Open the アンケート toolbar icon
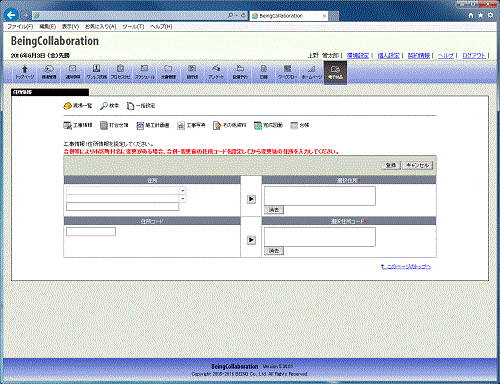 pyautogui.click(x=216, y=72)
